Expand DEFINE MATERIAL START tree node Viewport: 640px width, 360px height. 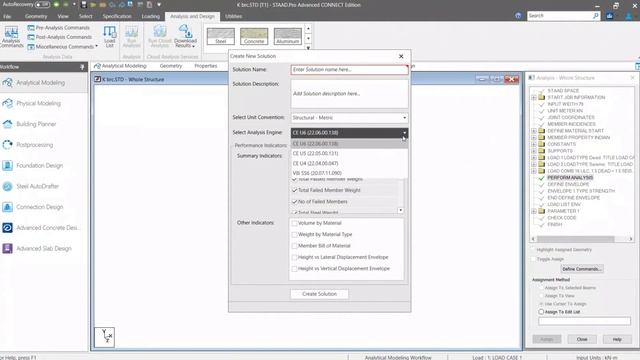coord(534,131)
